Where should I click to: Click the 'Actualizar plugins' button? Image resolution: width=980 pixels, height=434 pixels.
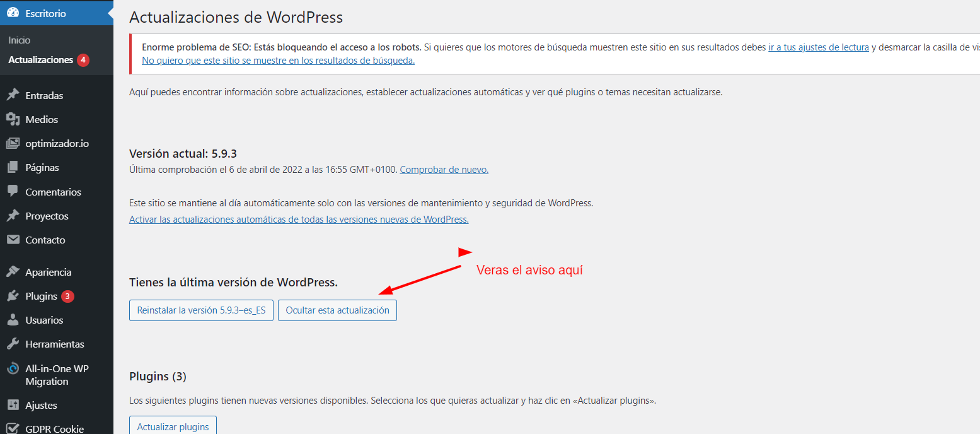tap(173, 425)
